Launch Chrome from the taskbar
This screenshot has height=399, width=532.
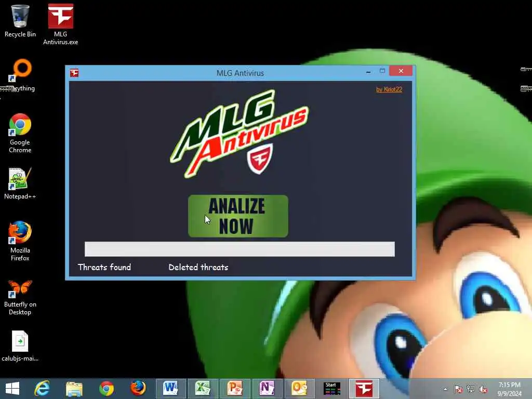[106, 389]
